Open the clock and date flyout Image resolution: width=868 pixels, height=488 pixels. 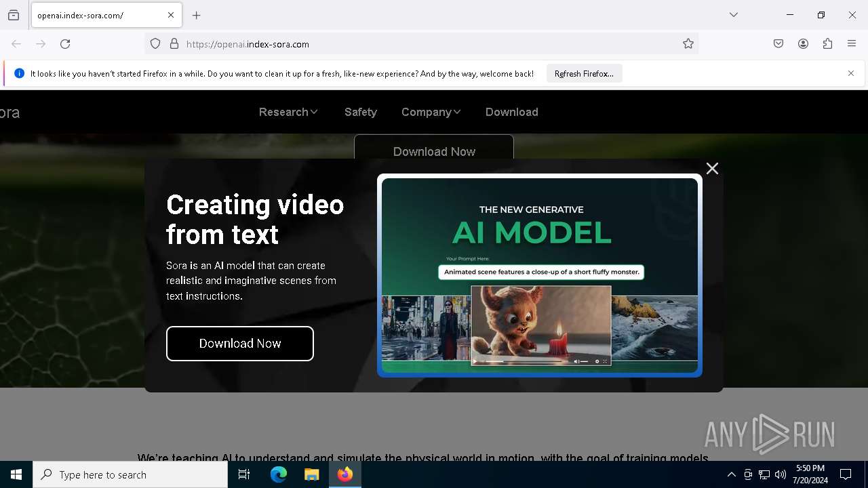pyautogui.click(x=810, y=474)
